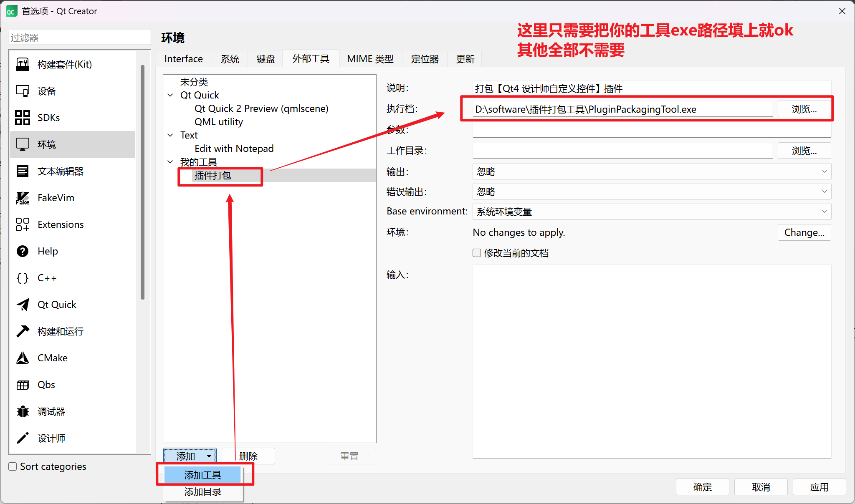Screen dimensions: 855x504
Task: Open the Extensions category icon
Action: 23,224
